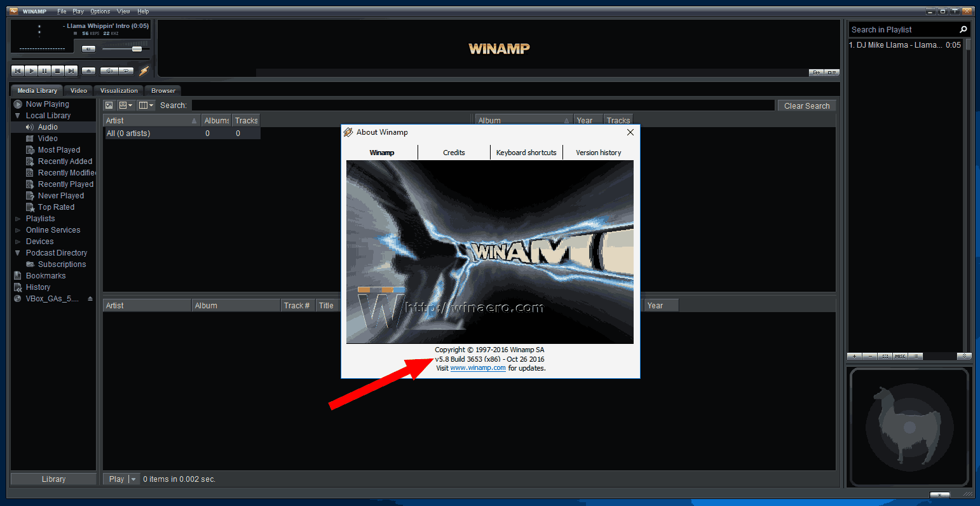
Task: Open the Help menu
Action: [x=144, y=11]
